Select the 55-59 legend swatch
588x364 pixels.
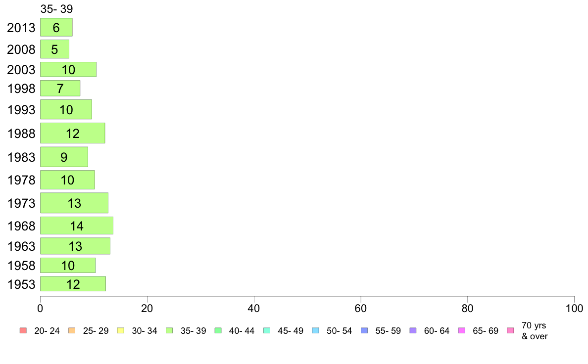(x=364, y=331)
